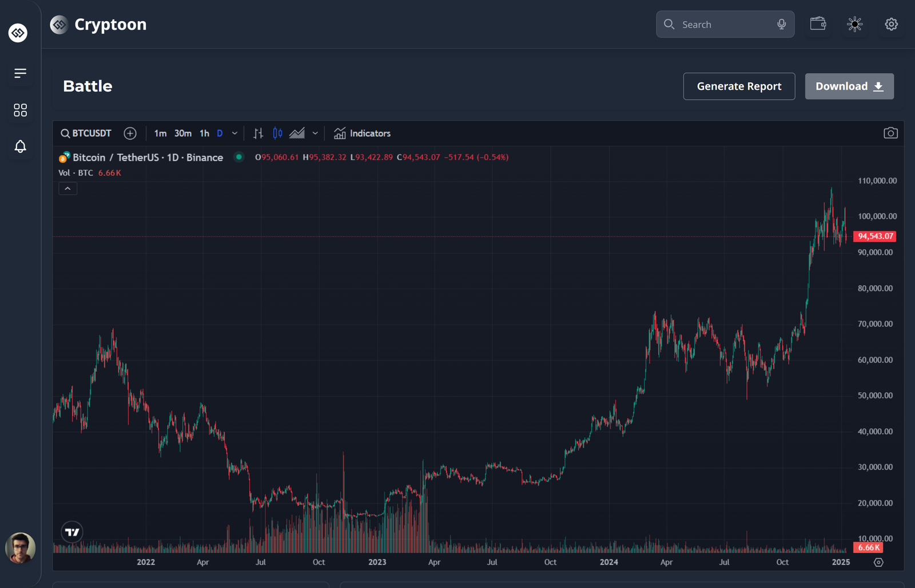Expand the chart style dropdown arrow
This screenshot has width=915, height=588.
(315, 133)
